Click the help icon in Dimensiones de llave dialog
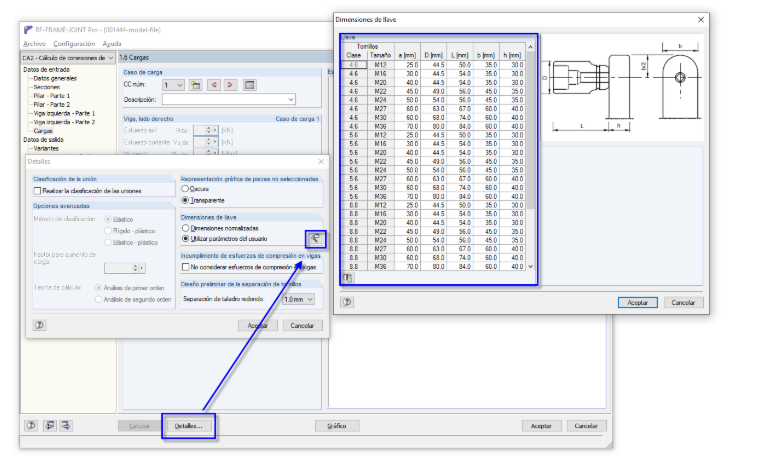760x456 pixels. [x=347, y=302]
